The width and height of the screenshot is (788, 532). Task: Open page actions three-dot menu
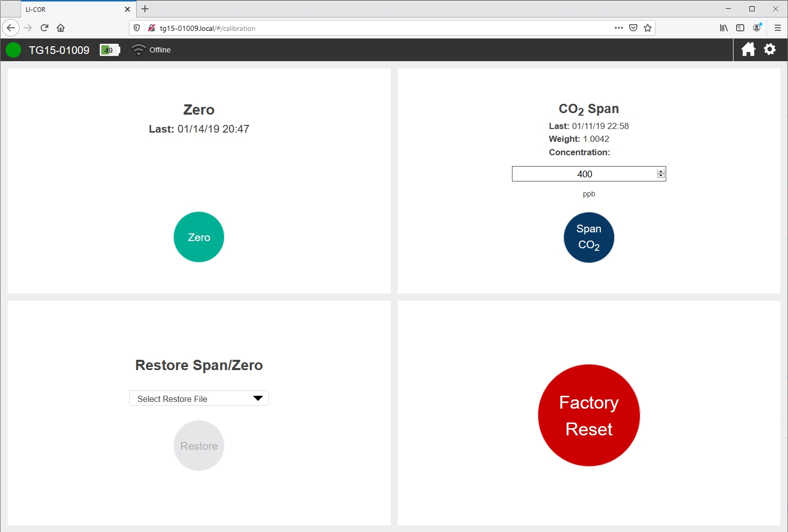(618, 28)
